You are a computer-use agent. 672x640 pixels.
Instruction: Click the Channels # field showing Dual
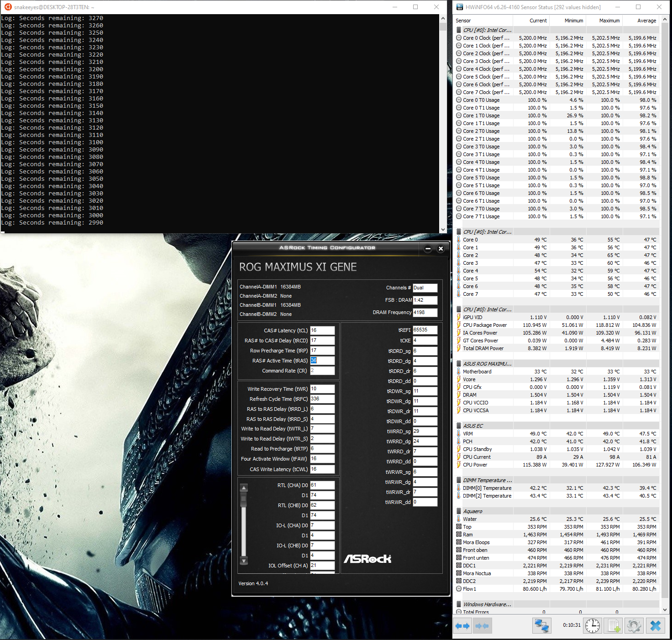[425, 288]
